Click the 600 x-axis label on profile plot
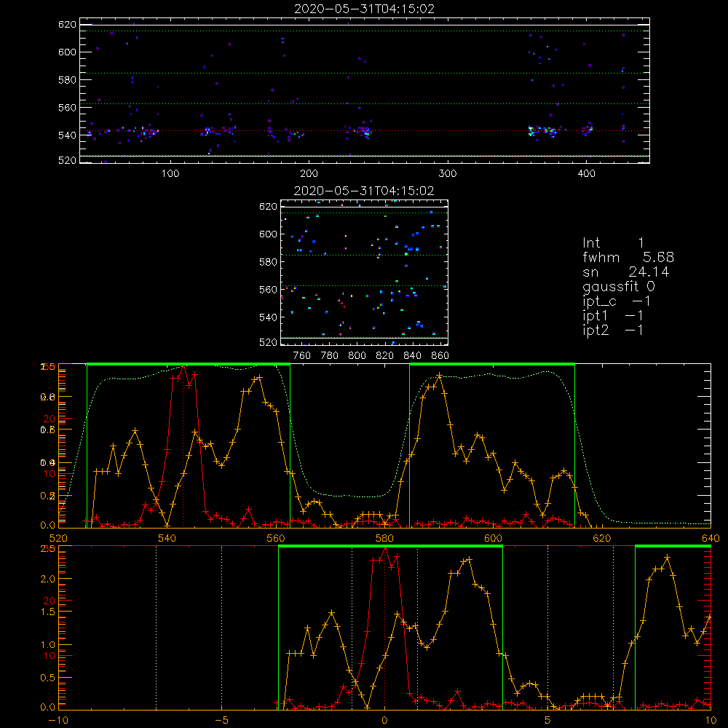The image size is (728, 728). coord(493,538)
